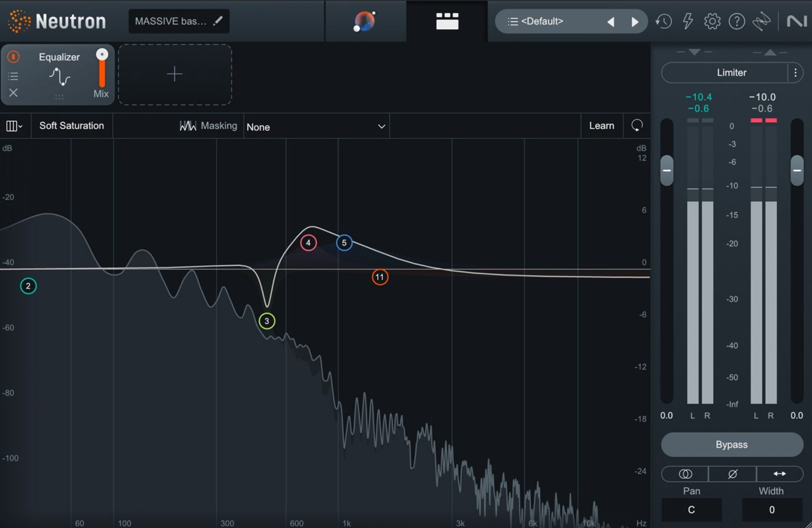Open the Equalizer preset list icon

(x=13, y=76)
